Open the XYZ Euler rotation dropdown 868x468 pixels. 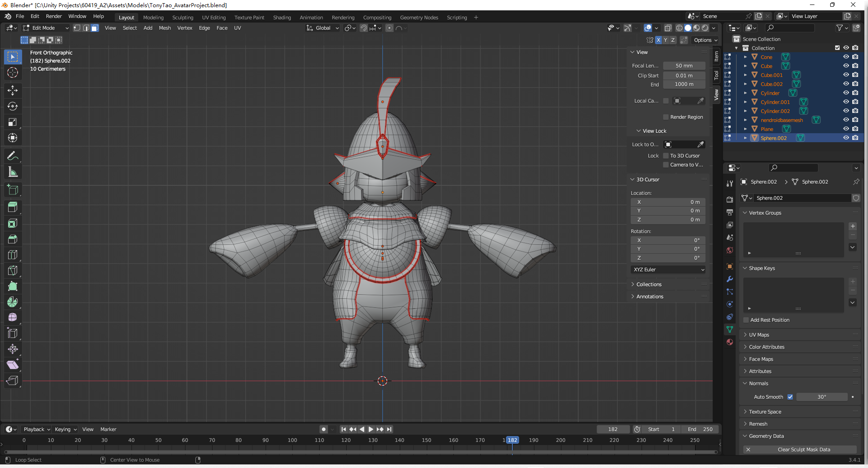click(x=669, y=270)
